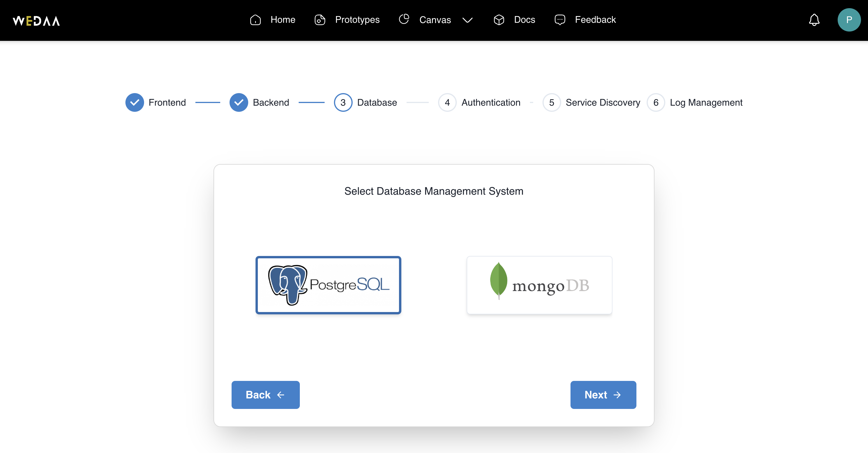Click the Docs cube icon
The image size is (868, 453).
click(x=499, y=20)
